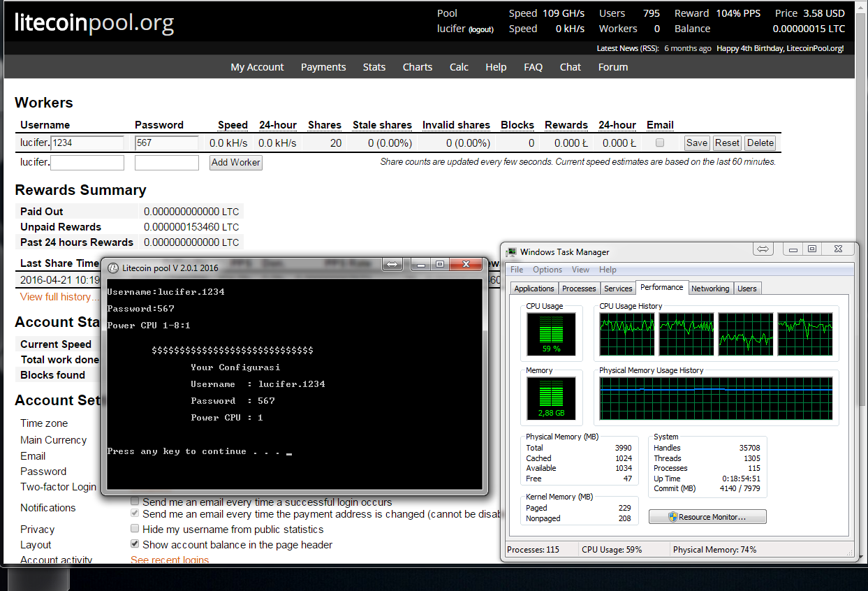Switch to Networking tab in Task Manager
Screen dimensions: 868x591
point(710,289)
